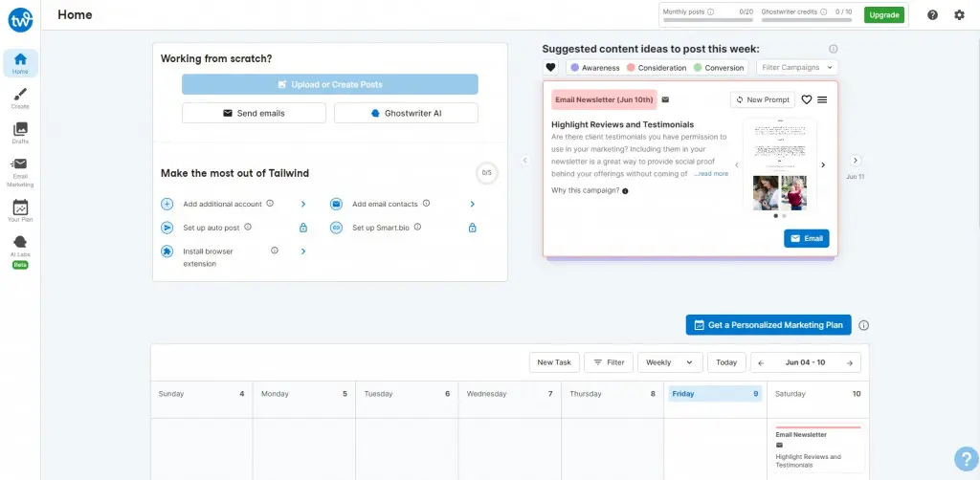This screenshot has width=980, height=480.
Task: Open Saturday's Email Newsletter calendar entry
Action: pyautogui.click(x=818, y=448)
